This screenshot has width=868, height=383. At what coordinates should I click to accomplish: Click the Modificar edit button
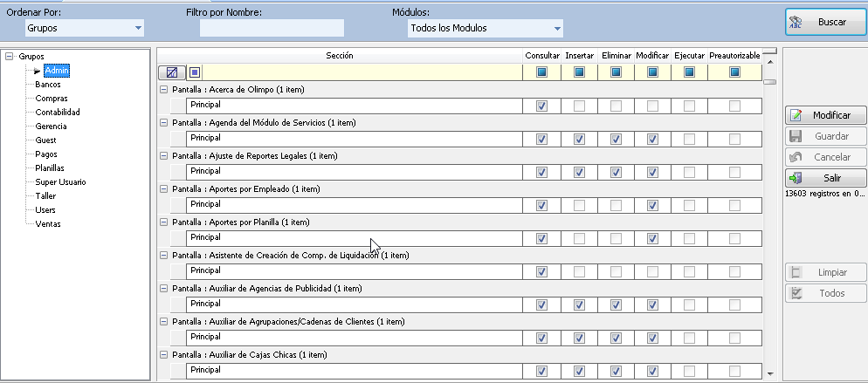pyautogui.click(x=826, y=115)
